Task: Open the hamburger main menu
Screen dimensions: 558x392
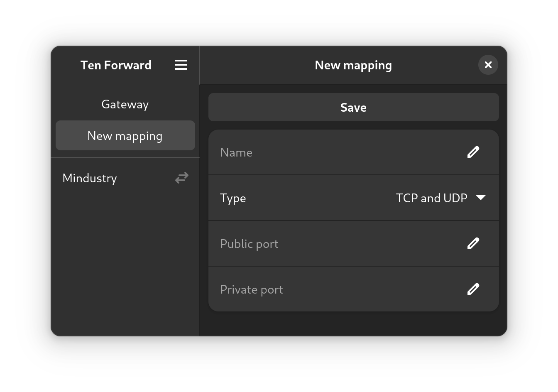Action: click(x=181, y=65)
